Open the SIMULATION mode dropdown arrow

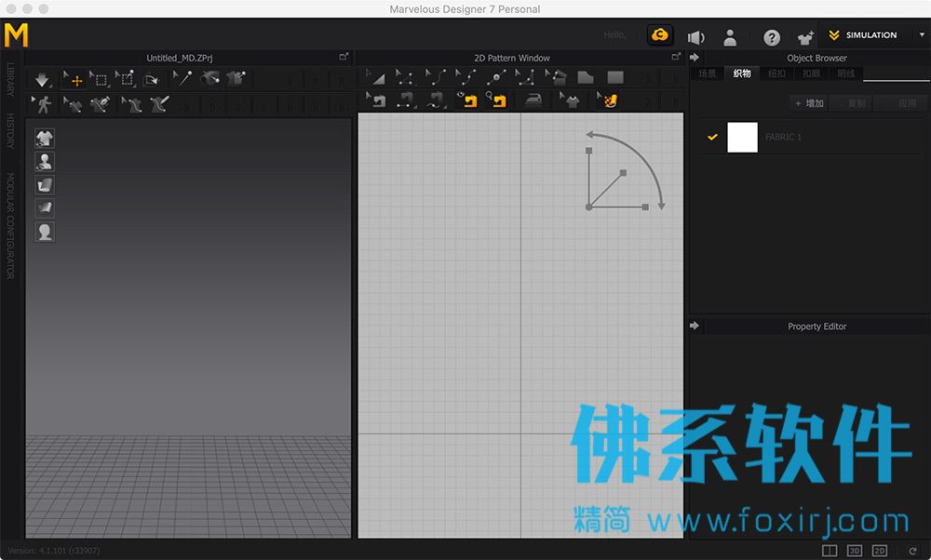coord(921,35)
